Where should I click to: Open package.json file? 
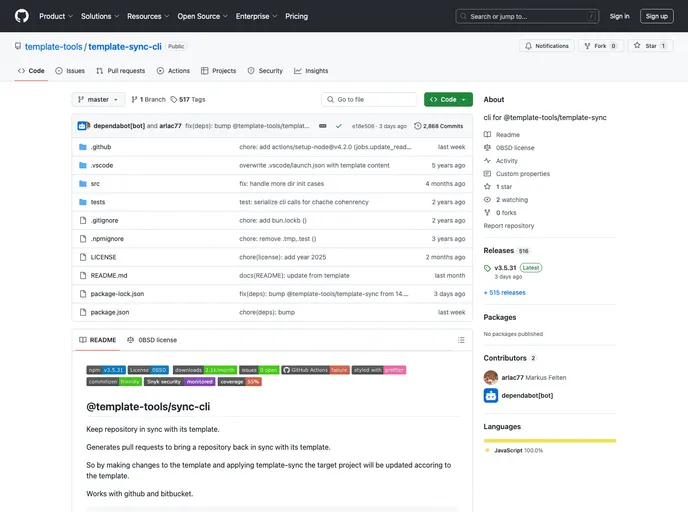110,312
